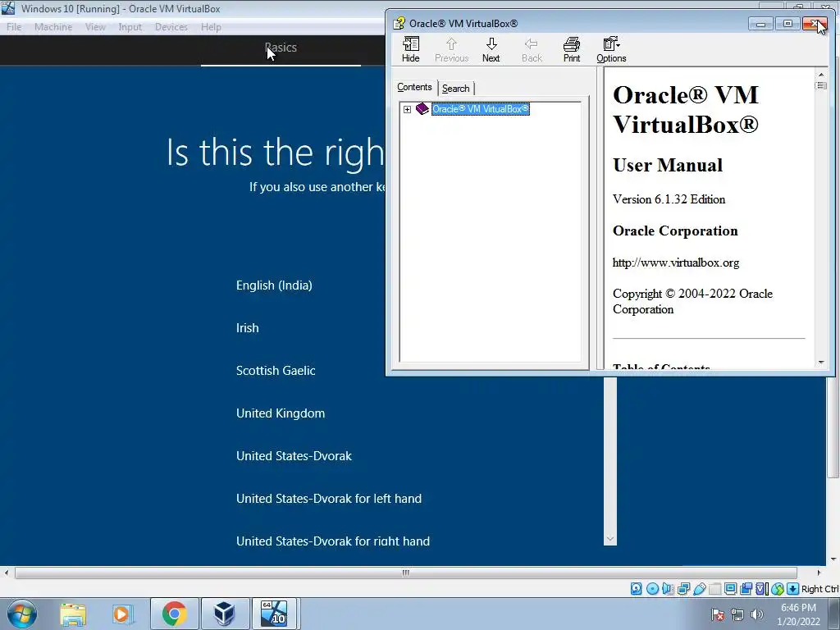Screen dimensions: 840x630
Task: Click the help page scrollbar down arrow
Action: click(x=821, y=363)
